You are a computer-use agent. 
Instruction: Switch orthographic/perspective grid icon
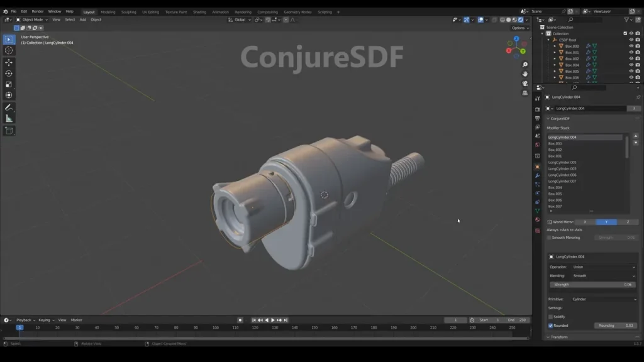pos(525,93)
